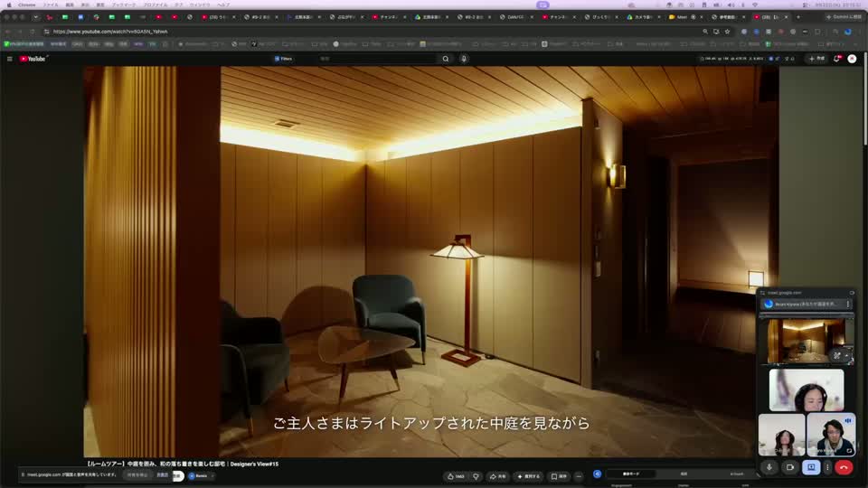Open the YouTube hamburger guide menu
This screenshot has height=488, width=868.
[9, 59]
